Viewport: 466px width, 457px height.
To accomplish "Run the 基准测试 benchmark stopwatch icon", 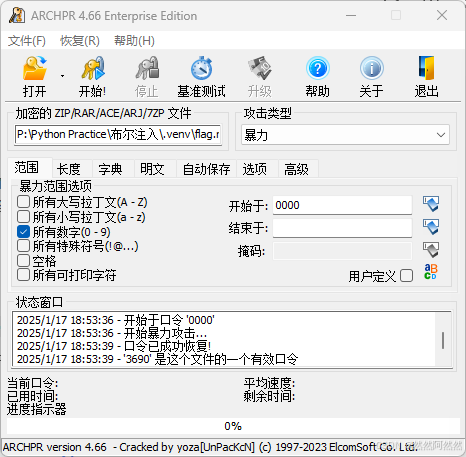I will pyautogui.click(x=201, y=69).
